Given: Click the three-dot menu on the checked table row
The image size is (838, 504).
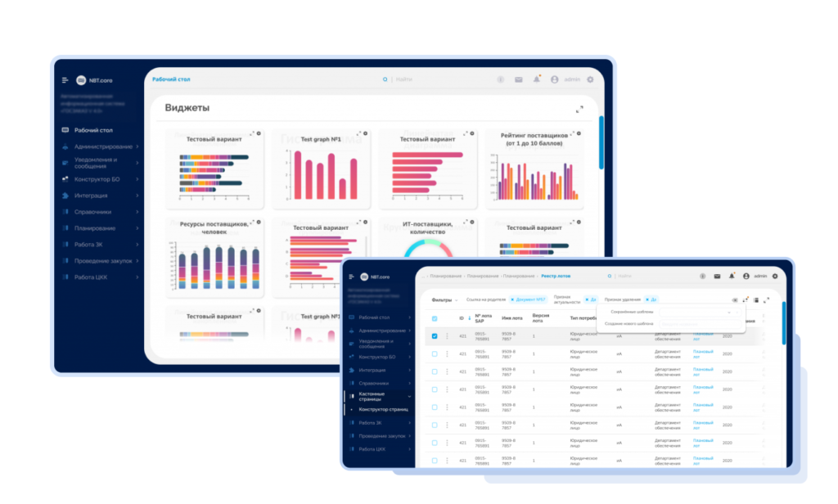Looking at the screenshot, I should pos(448,336).
